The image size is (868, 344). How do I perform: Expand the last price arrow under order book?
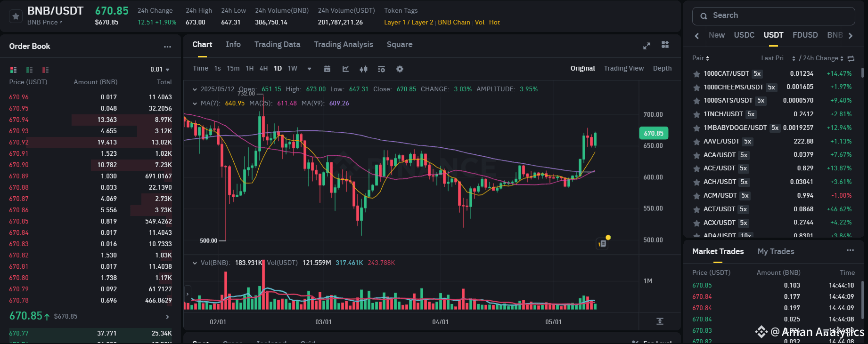pyautogui.click(x=167, y=317)
